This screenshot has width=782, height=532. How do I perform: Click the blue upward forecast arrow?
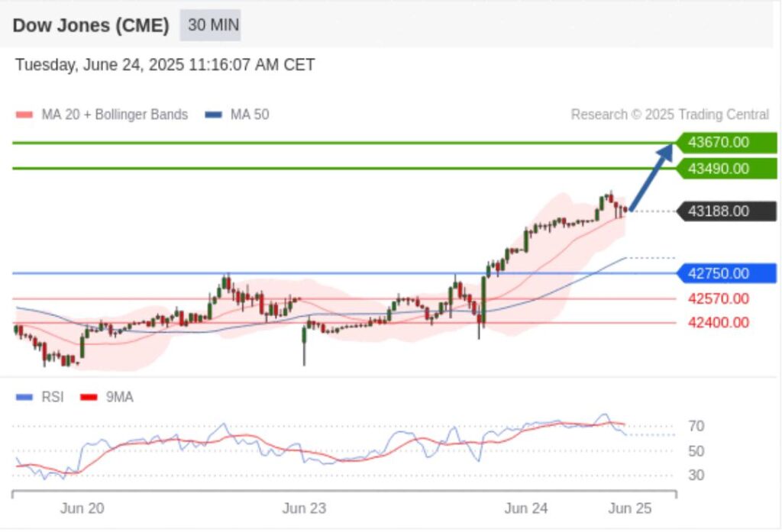tap(651, 177)
